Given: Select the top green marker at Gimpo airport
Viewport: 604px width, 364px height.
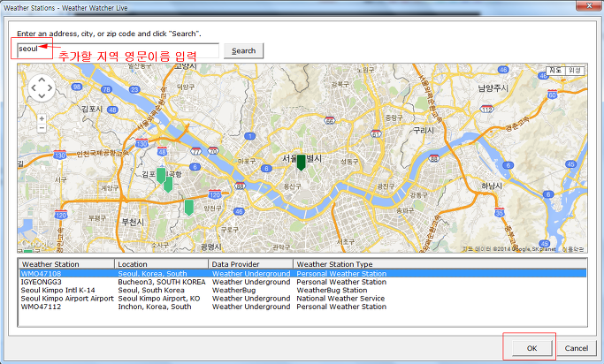Looking at the screenshot, I should [161, 176].
